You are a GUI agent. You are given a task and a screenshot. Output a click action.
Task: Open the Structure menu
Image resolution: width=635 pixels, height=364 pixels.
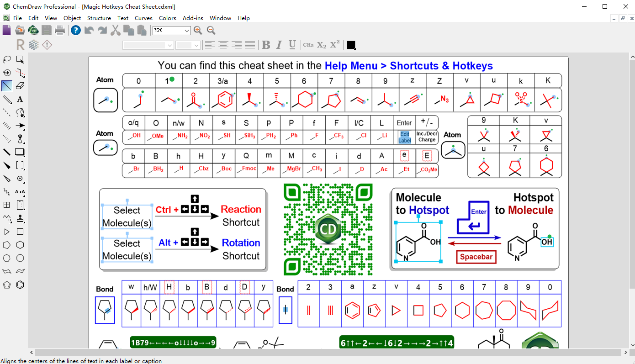point(99,18)
